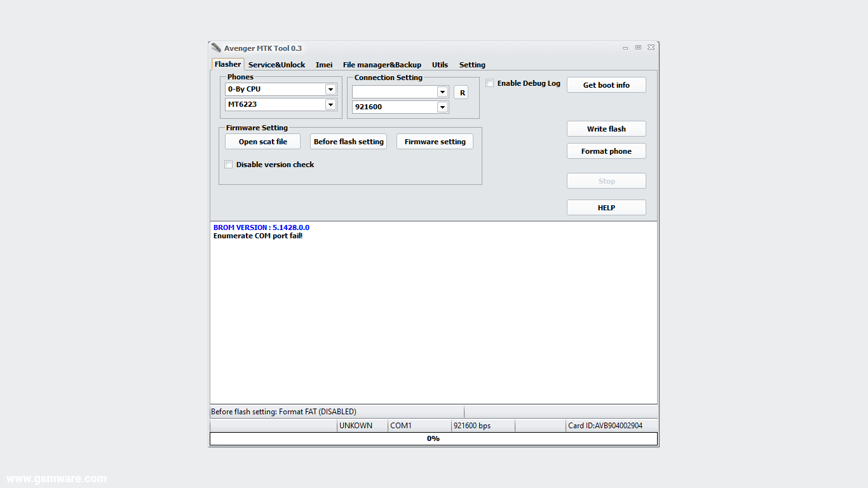Switch to the Flasher tab
Screen dimensions: 868x488
(227, 64)
